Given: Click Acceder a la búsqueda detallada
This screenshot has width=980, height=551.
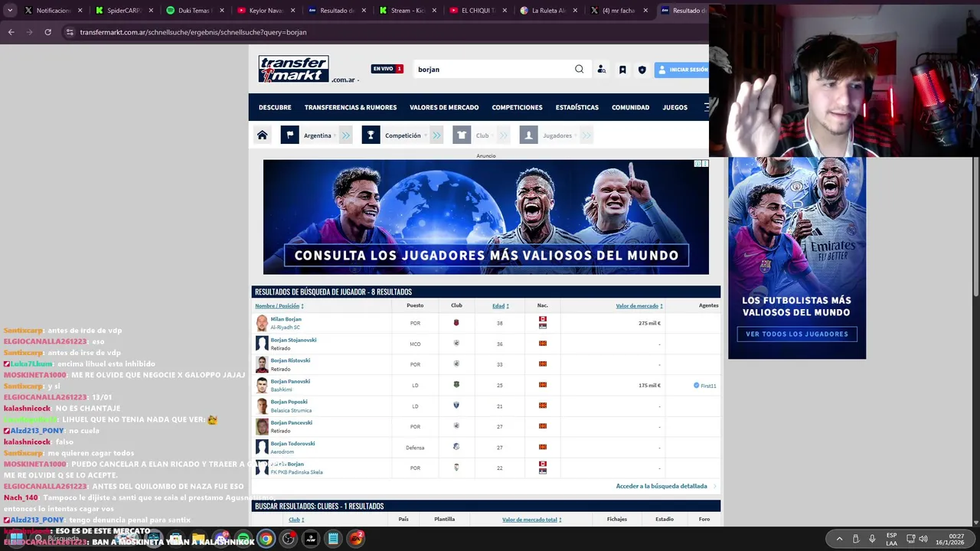Looking at the screenshot, I should tap(661, 486).
